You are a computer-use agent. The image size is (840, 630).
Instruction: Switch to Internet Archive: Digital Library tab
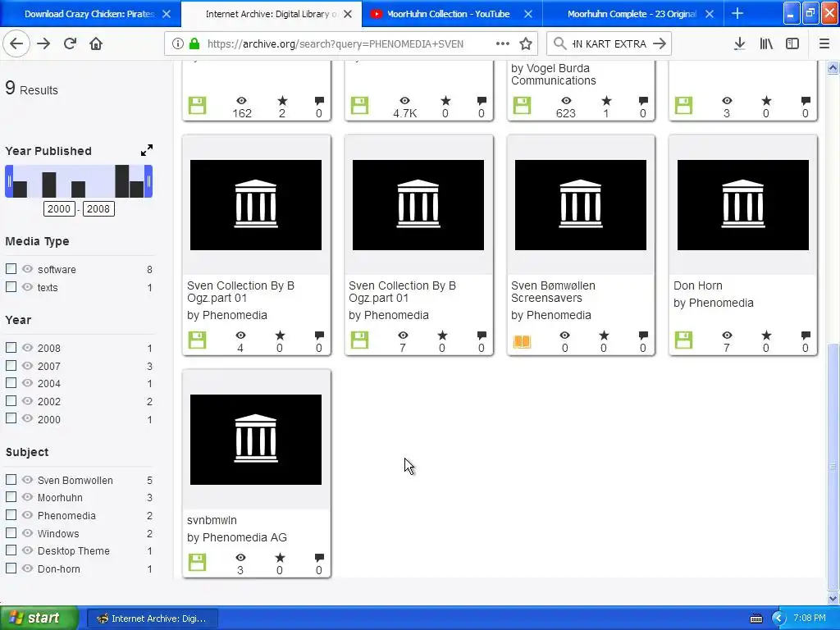pyautogui.click(x=272, y=14)
